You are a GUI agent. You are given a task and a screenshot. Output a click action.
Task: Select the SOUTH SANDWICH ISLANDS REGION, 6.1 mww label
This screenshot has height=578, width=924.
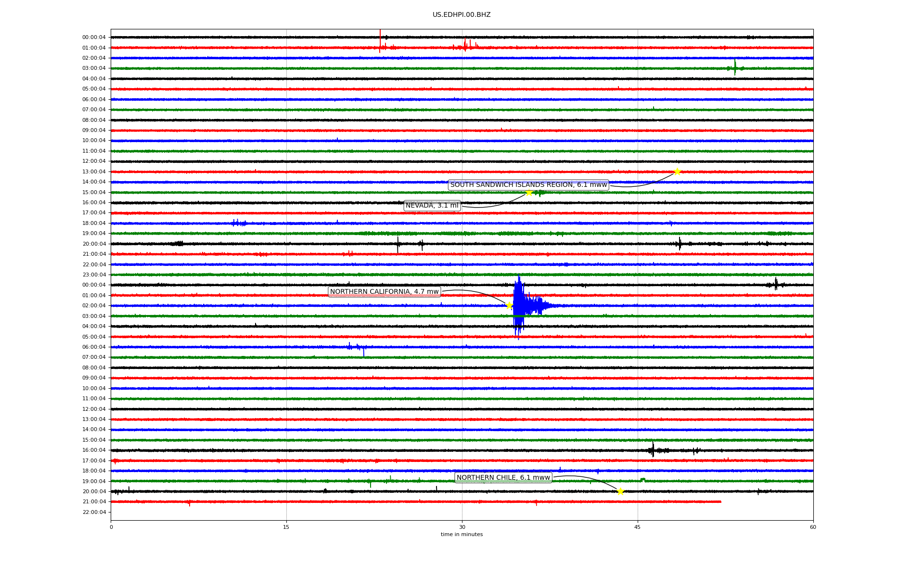pyautogui.click(x=528, y=185)
